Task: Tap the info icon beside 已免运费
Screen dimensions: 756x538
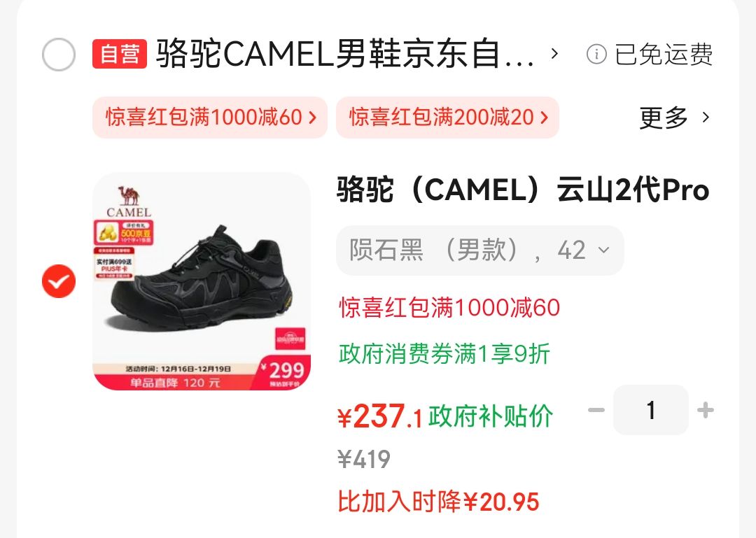Action: point(596,54)
